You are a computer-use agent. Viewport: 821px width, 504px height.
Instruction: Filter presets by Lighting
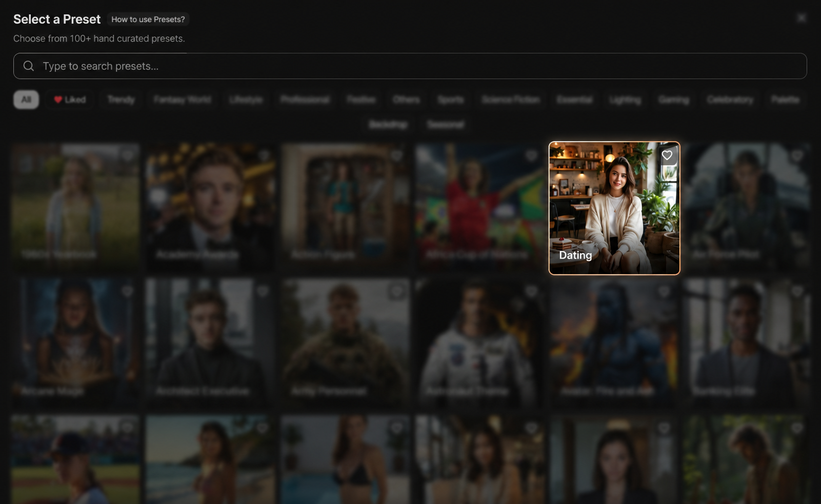625,99
